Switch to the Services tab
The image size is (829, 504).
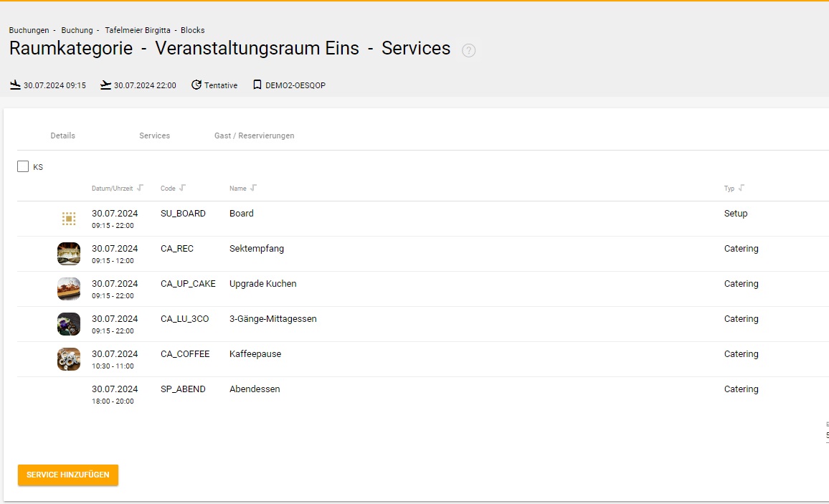click(154, 135)
